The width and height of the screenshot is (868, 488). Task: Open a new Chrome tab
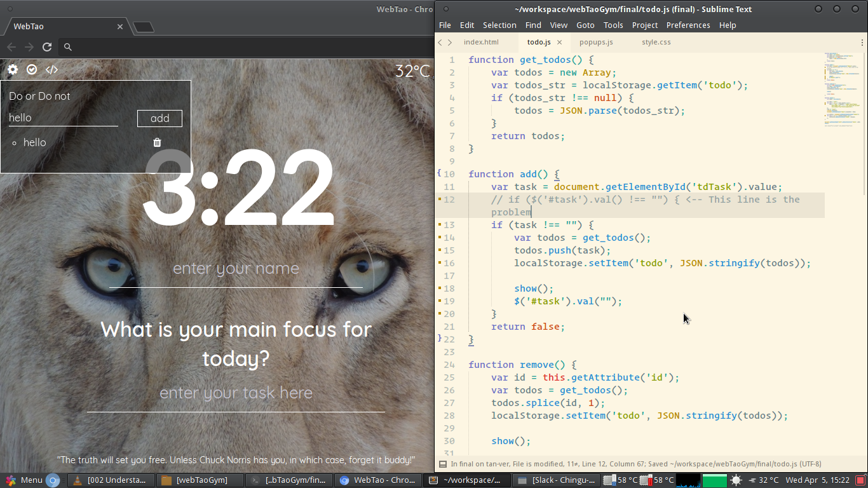pos(144,27)
